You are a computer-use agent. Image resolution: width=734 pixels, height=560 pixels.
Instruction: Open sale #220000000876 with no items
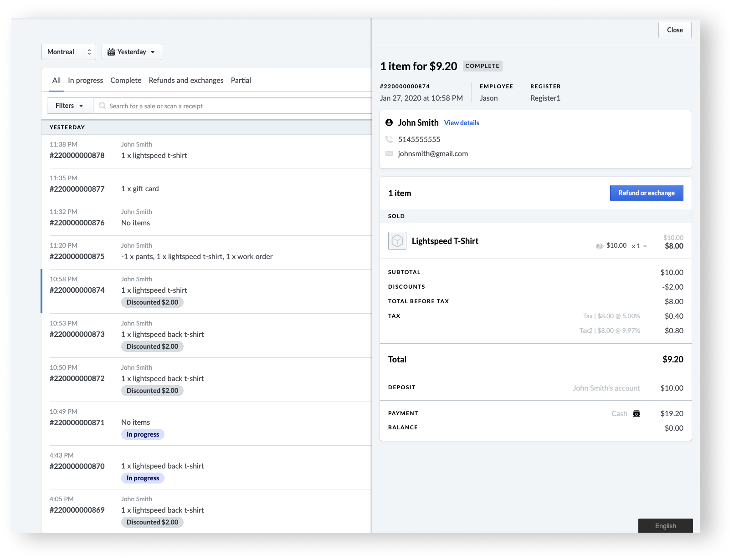coord(206,219)
